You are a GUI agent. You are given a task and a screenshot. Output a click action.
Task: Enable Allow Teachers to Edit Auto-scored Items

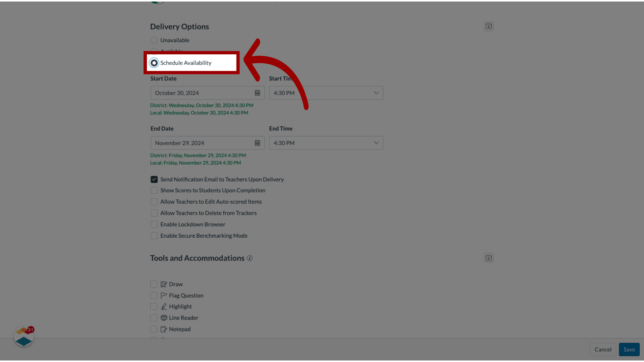point(154,201)
